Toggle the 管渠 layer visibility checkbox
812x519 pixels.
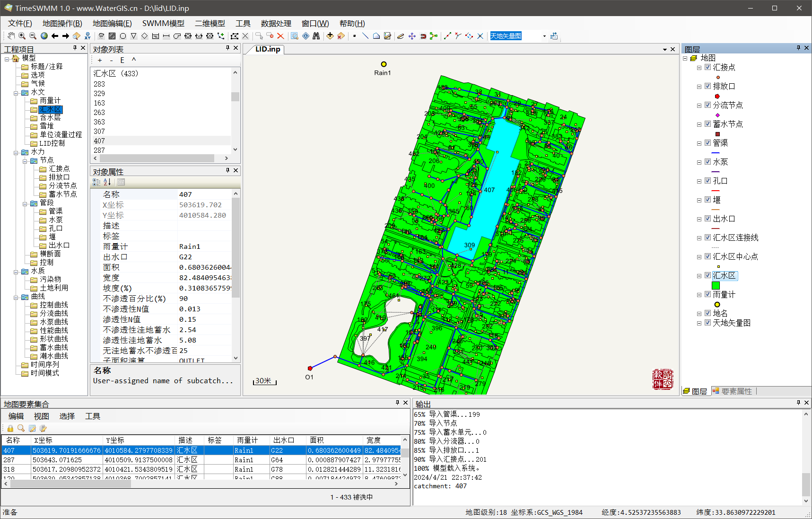click(x=707, y=143)
